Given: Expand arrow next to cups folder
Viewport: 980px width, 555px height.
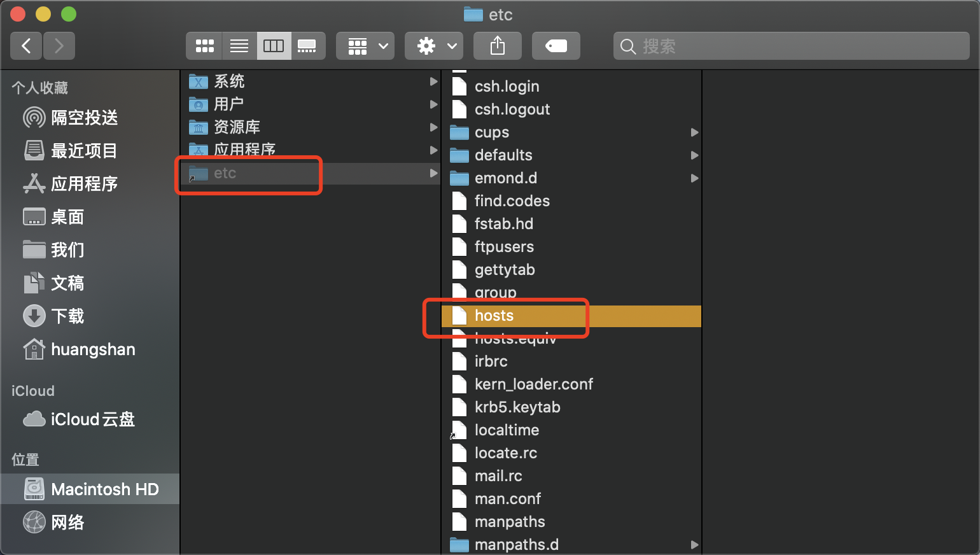Looking at the screenshot, I should coord(694,132).
